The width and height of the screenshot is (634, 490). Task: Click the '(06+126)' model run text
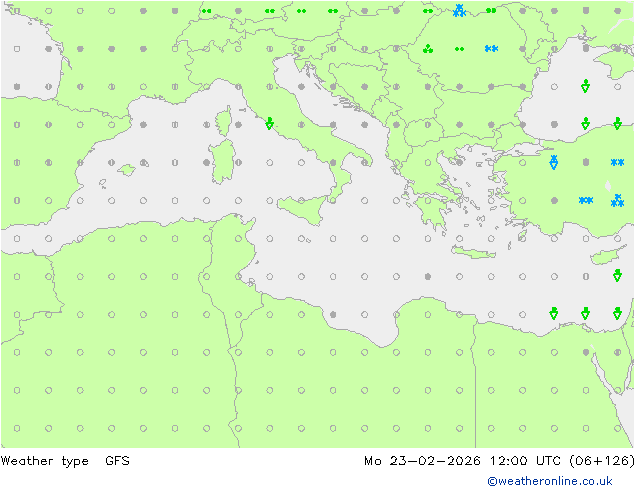click(x=601, y=461)
